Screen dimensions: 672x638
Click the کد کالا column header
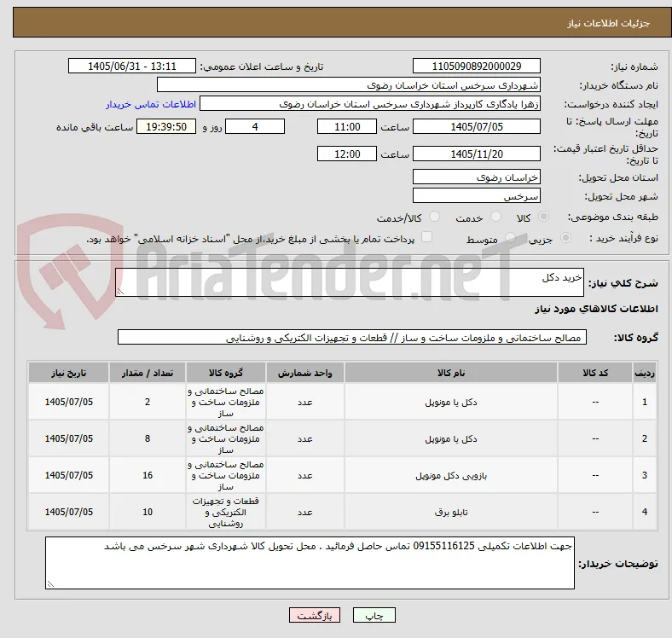click(x=595, y=373)
